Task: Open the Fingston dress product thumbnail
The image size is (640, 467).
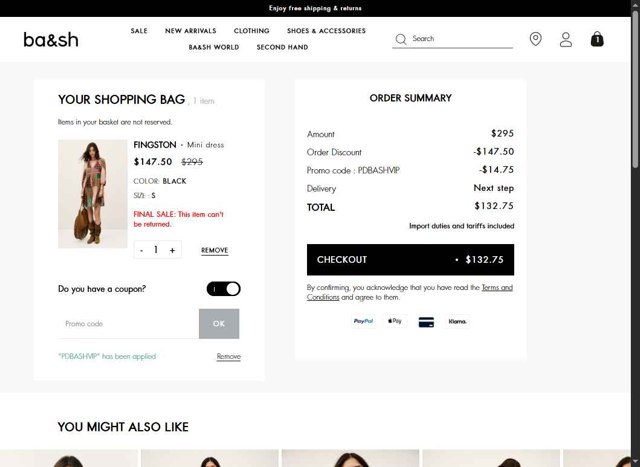Action: (93, 194)
